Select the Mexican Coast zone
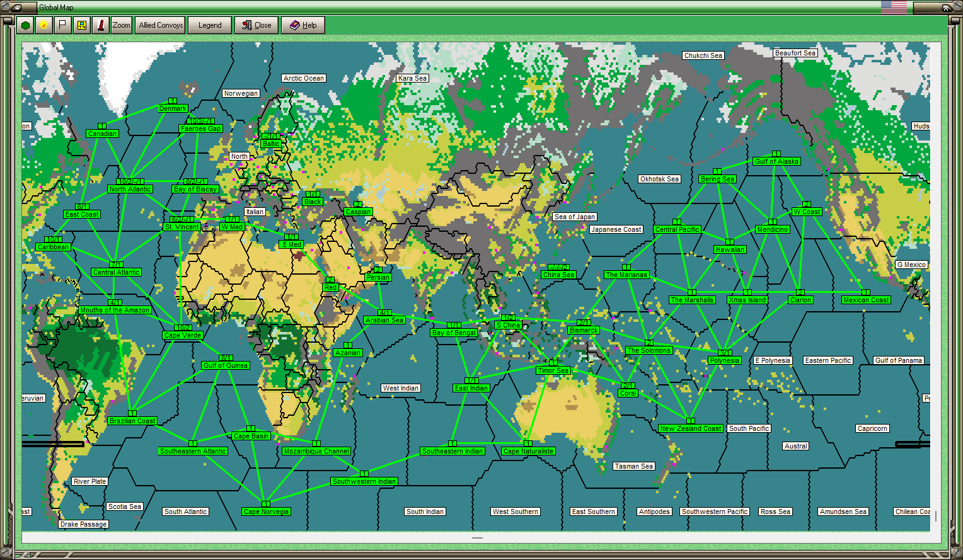Viewport: 963px width, 560px height. point(866,300)
